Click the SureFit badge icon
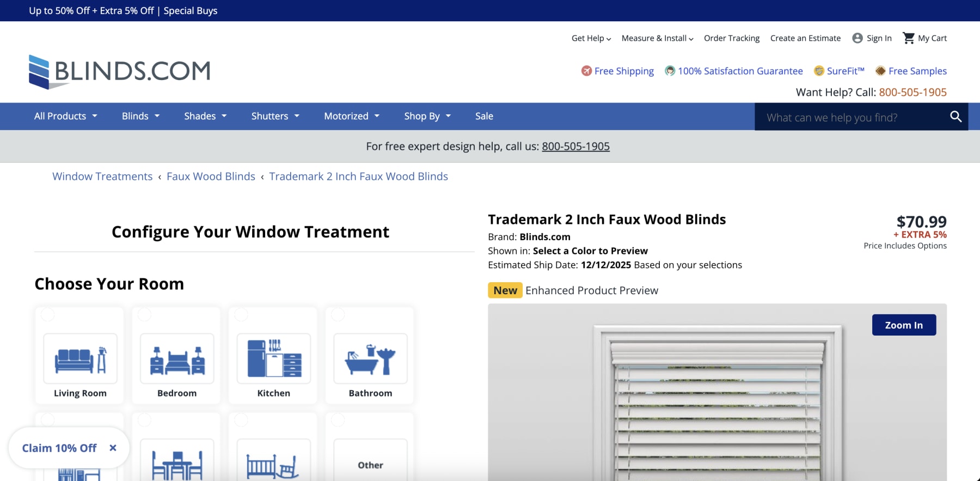 (x=819, y=71)
